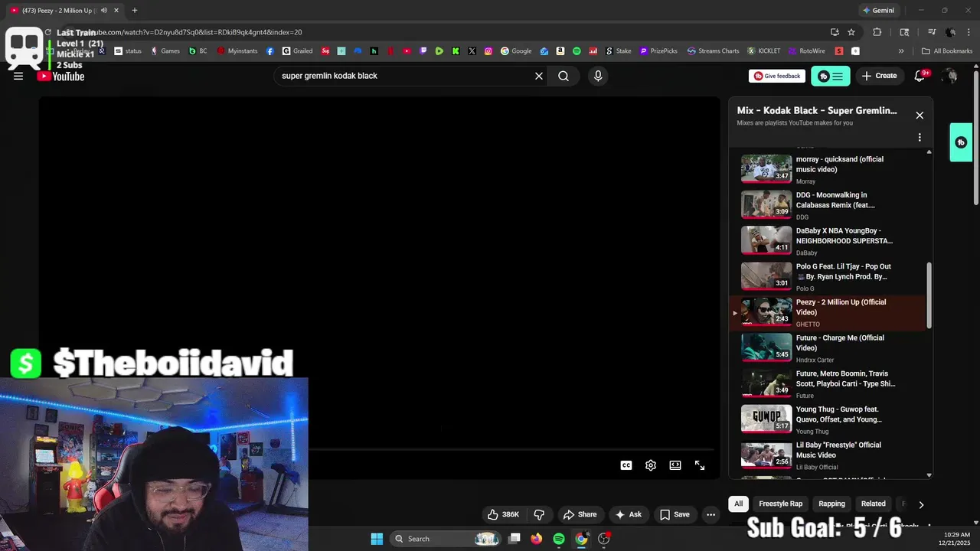Select the Rapping filter chip

click(x=831, y=504)
